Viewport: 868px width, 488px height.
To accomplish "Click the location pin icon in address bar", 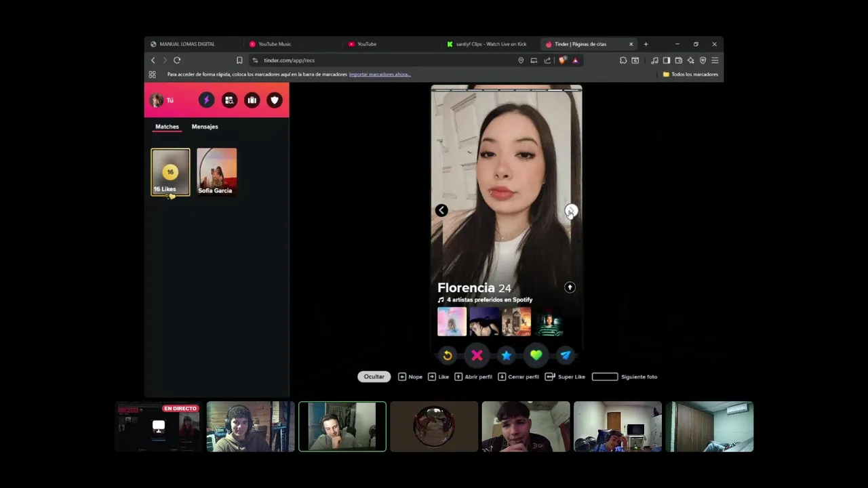I will (521, 60).
